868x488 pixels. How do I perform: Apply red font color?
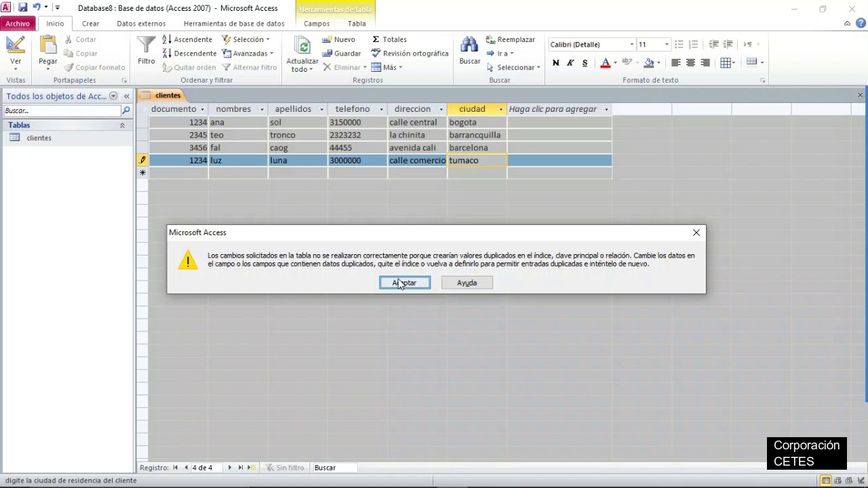[606, 63]
